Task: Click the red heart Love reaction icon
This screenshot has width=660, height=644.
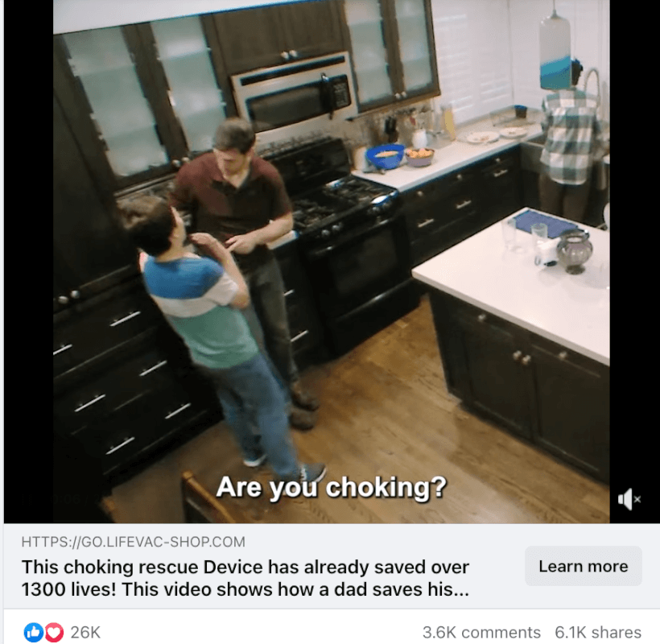Action: pos(54,632)
